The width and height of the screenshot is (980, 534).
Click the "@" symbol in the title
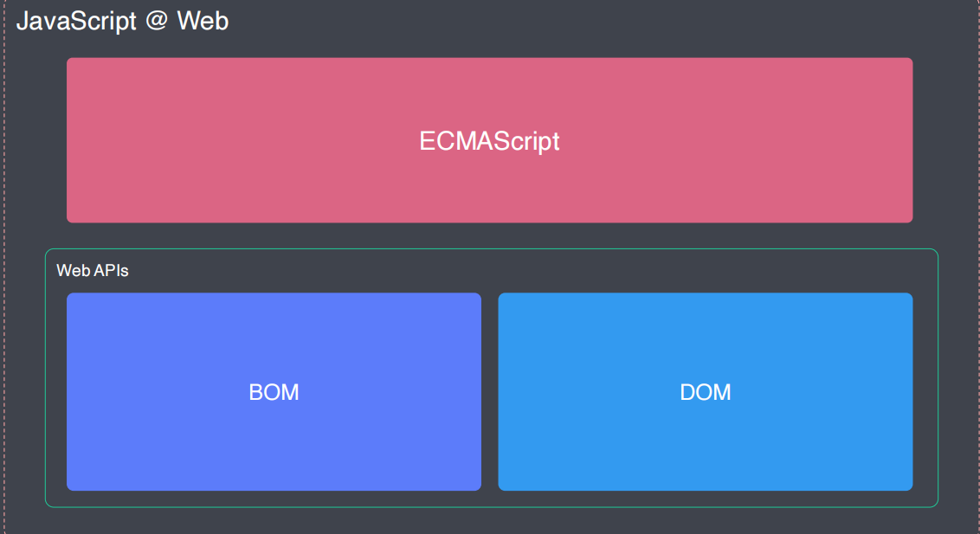pyautogui.click(x=157, y=21)
